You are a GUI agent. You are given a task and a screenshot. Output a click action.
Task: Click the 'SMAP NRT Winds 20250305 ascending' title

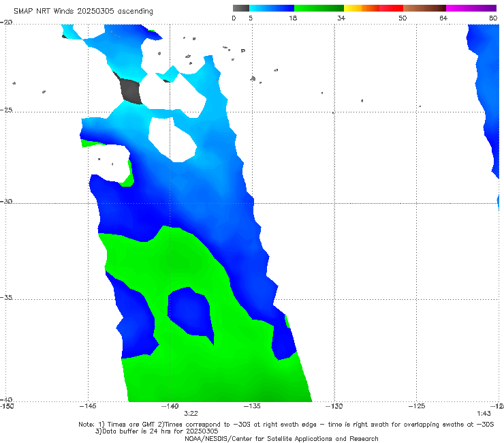pyautogui.click(x=83, y=11)
